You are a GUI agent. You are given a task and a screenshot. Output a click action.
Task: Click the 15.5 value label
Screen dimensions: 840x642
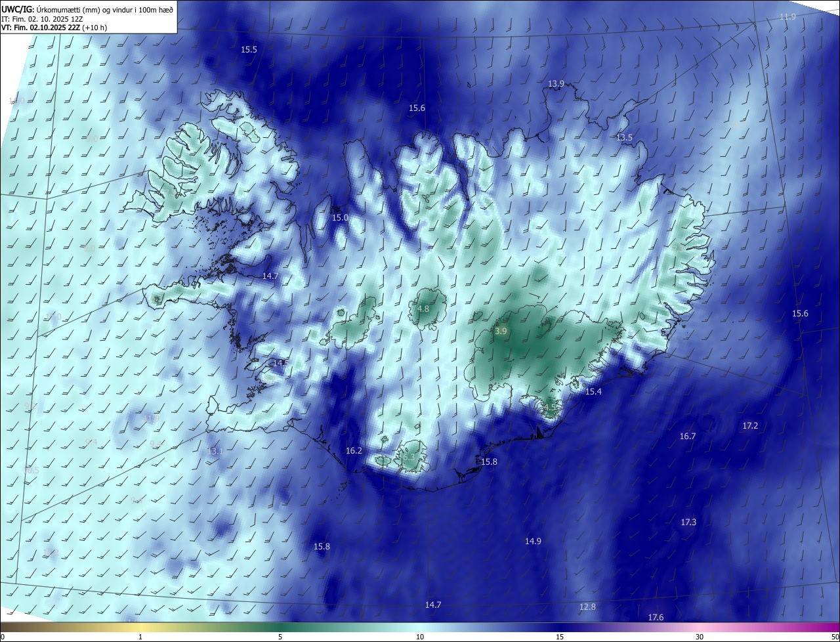tap(249, 50)
